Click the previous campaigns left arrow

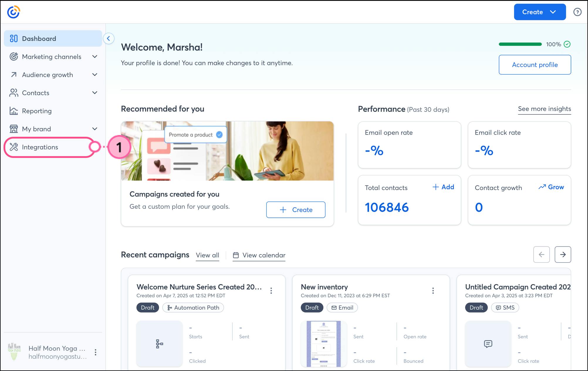tap(541, 254)
